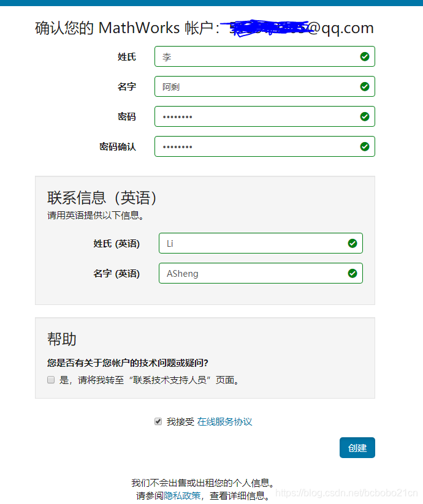The height and width of the screenshot is (504, 423).
Task: Enable the 联系技术支持人员 redirect checkbox
Action: pos(51,380)
